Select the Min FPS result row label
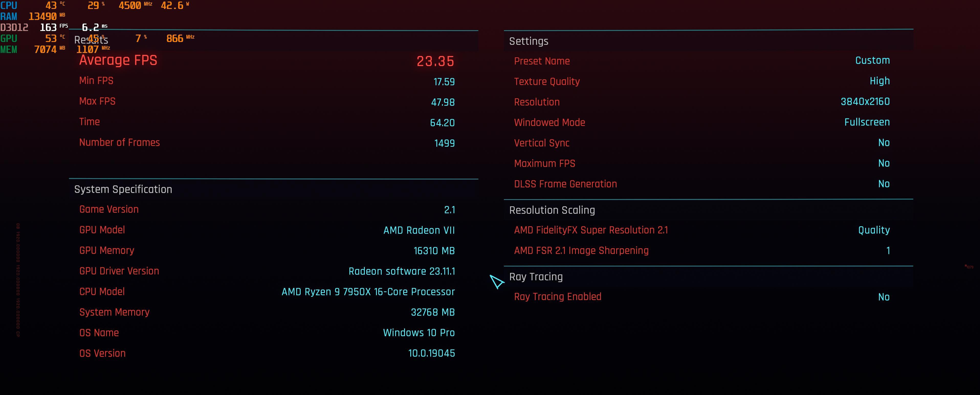The image size is (980, 395). coord(96,81)
